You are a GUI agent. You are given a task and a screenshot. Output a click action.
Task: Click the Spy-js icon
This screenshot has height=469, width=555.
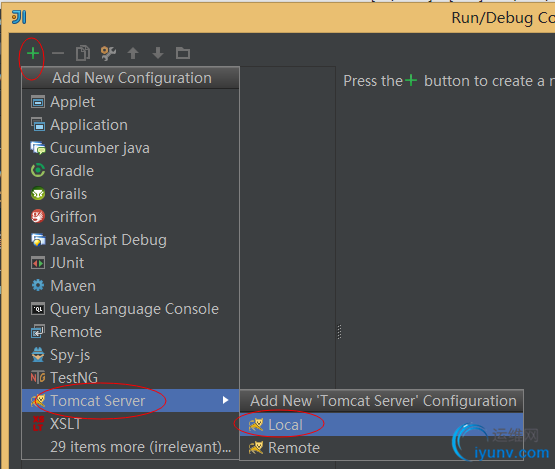[x=38, y=355]
